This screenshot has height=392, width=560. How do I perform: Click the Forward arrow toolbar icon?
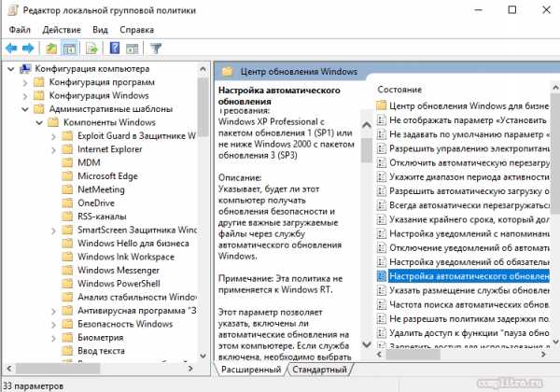pos(28,48)
